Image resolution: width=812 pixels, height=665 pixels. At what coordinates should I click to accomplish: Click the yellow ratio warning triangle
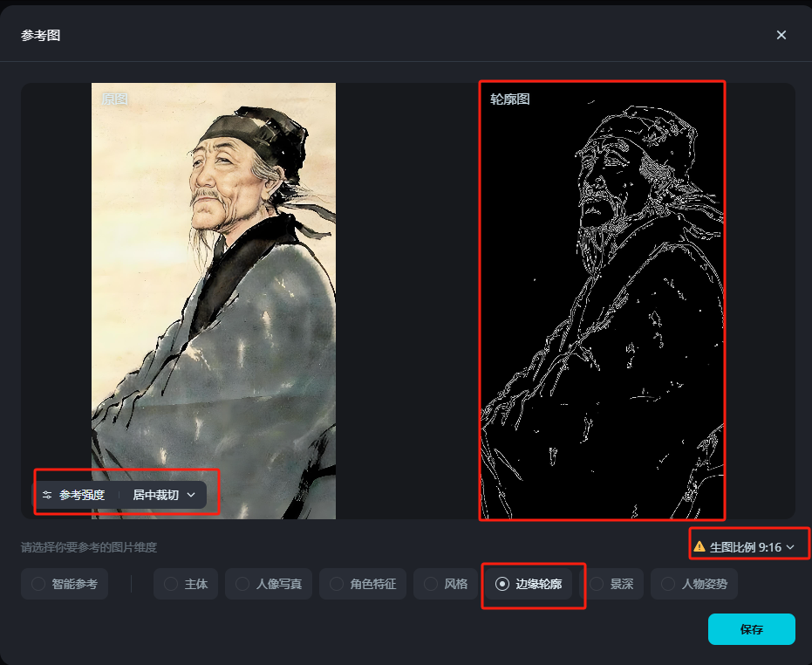tap(699, 546)
